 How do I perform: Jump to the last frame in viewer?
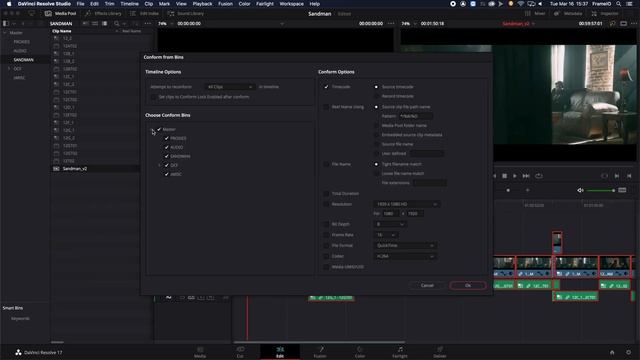(x=526, y=176)
